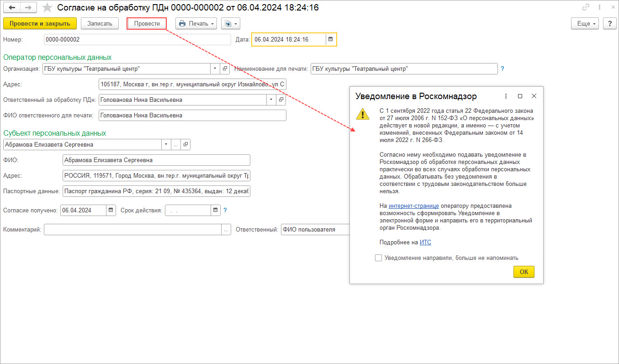Click Субъект персональных данных heading
619x364 pixels.
click(x=55, y=133)
